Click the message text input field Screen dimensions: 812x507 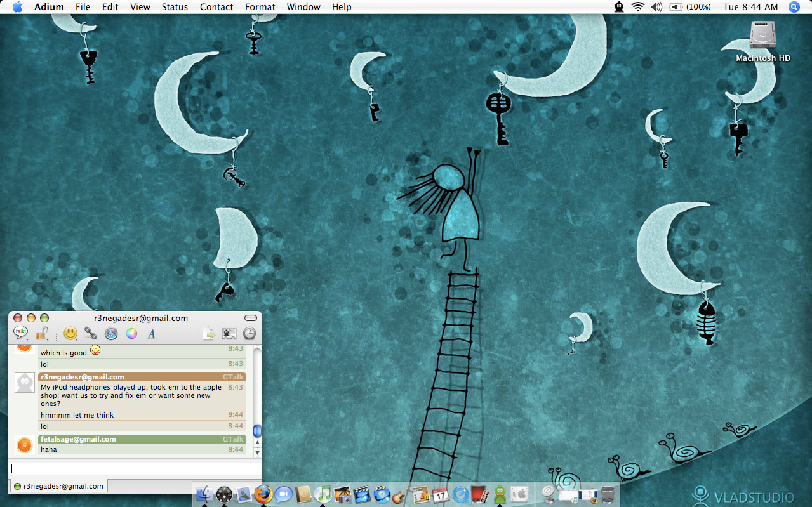135,469
